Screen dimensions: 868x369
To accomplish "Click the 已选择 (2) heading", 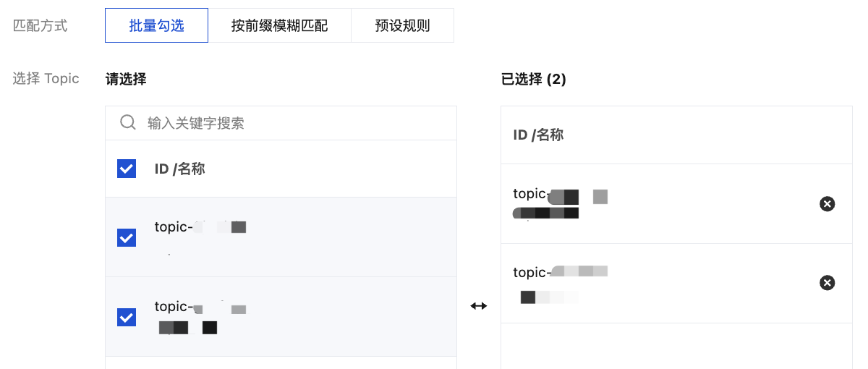I will click(x=533, y=80).
